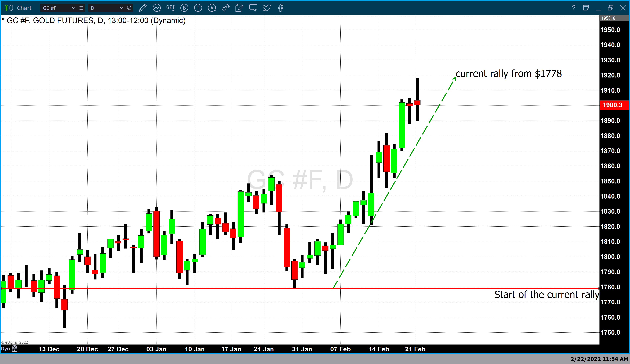Click the red 1900.3 price marker

(614, 105)
